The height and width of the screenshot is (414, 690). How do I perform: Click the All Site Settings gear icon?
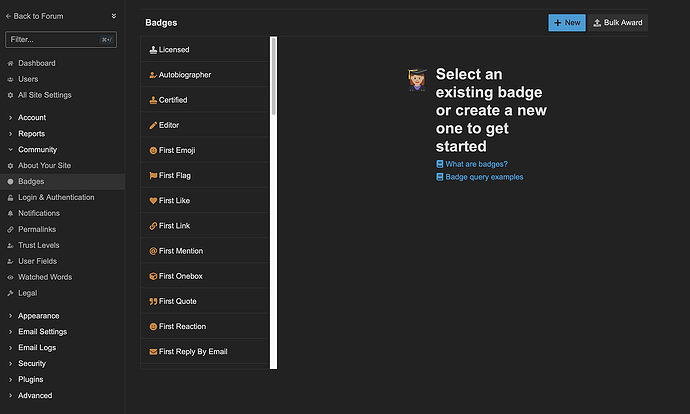coord(10,95)
